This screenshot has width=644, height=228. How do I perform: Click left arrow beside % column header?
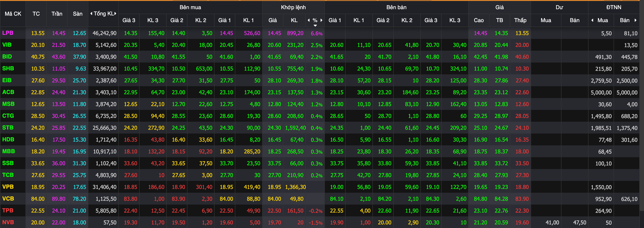309,20
